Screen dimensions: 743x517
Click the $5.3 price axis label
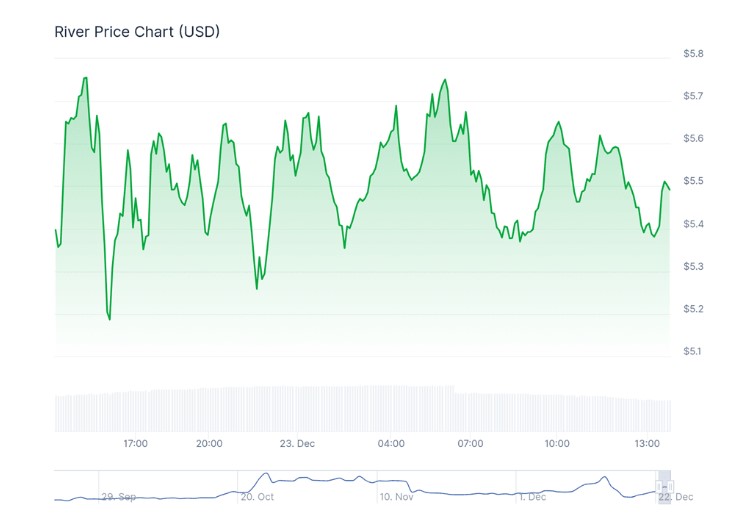click(x=692, y=266)
